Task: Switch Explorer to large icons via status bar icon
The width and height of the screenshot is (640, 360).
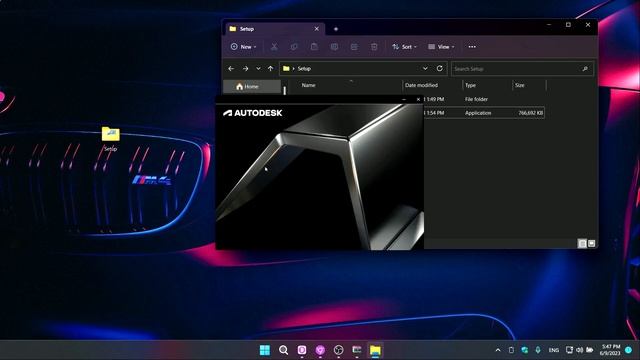Action: [x=591, y=243]
